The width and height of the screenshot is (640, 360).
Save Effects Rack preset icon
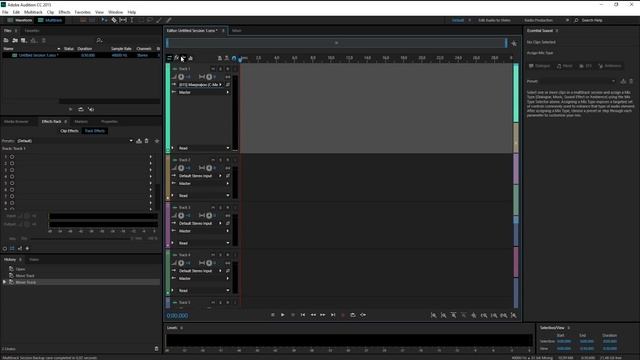(139, 141)
